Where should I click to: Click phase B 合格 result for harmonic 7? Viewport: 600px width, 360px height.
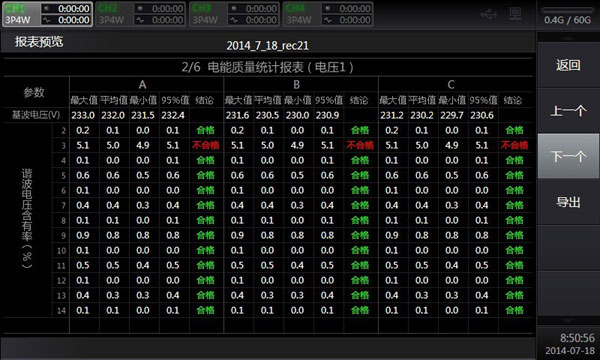click(x=360, y=205)
